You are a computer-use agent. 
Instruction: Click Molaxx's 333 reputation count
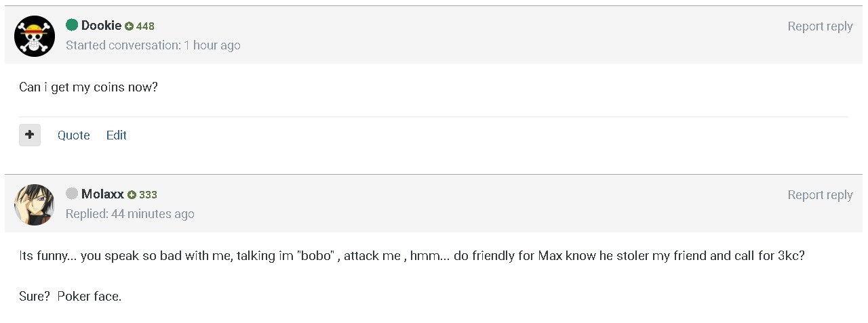(148, 195)
